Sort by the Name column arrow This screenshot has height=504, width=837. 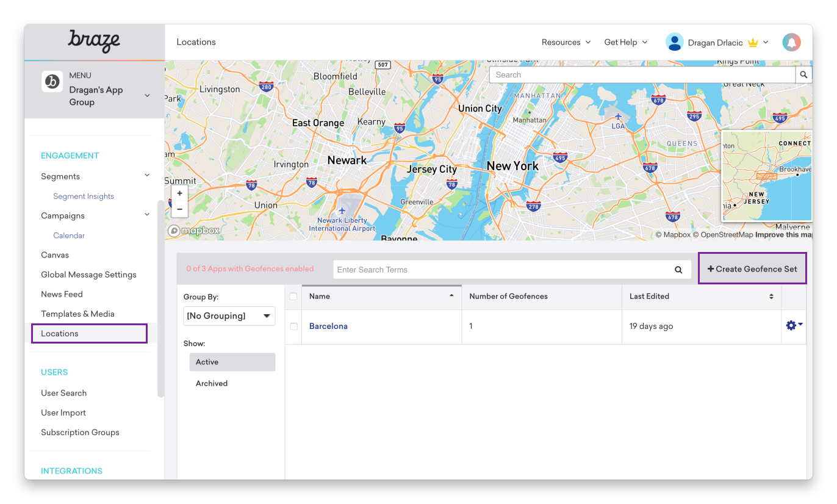451,296
